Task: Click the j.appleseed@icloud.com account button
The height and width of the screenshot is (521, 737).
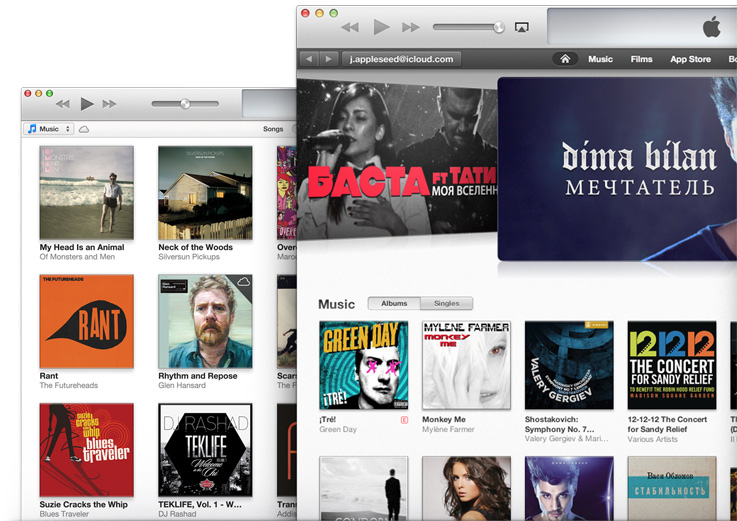Action: tap(401, 59)
